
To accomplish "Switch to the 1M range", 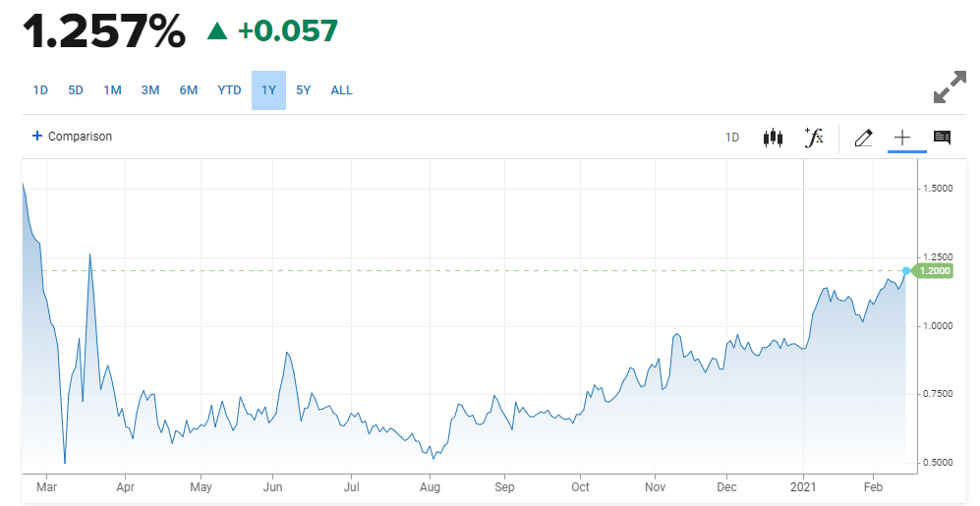I will pyautogui.click(x=112, y=90).
